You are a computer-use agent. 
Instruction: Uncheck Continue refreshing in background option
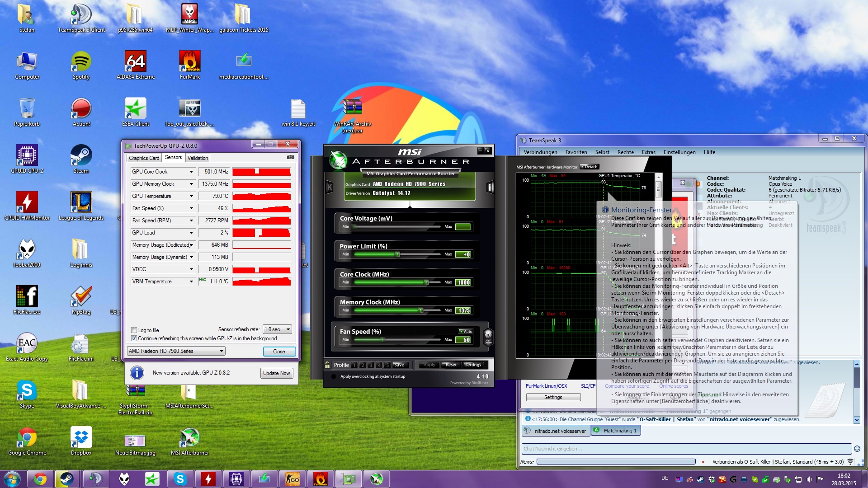[134, 338]
